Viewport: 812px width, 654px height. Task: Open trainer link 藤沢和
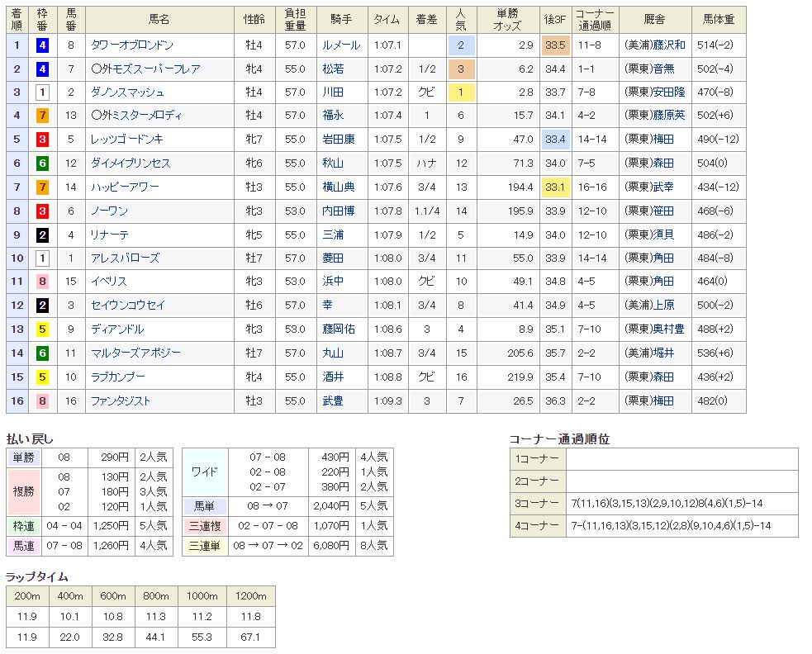point(669,45)
